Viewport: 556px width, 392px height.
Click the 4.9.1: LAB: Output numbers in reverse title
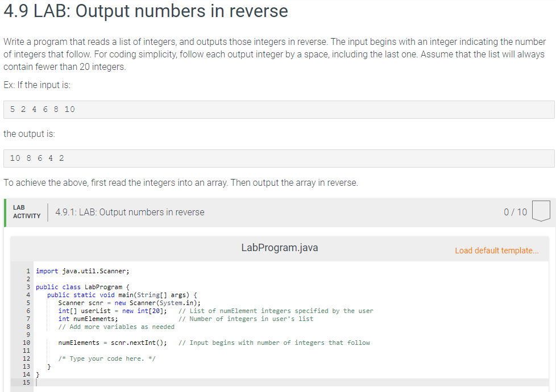(130, 212)
